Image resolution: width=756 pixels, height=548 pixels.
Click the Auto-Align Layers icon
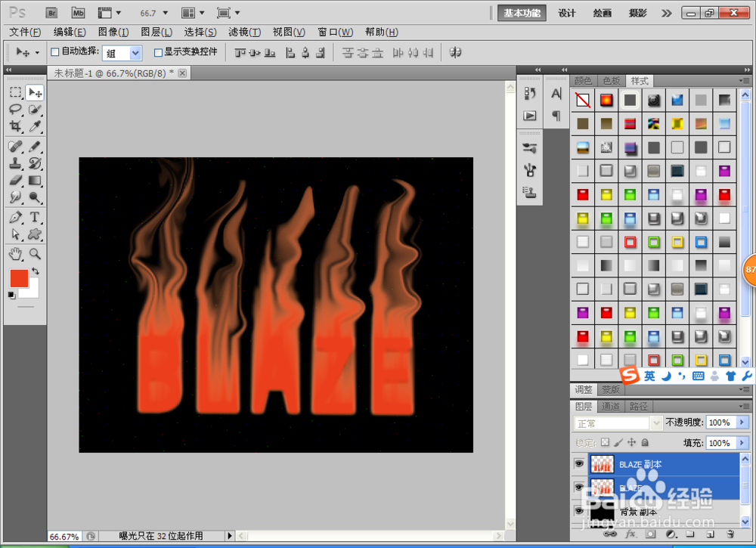pyautogui.click(x=455, y=52)
